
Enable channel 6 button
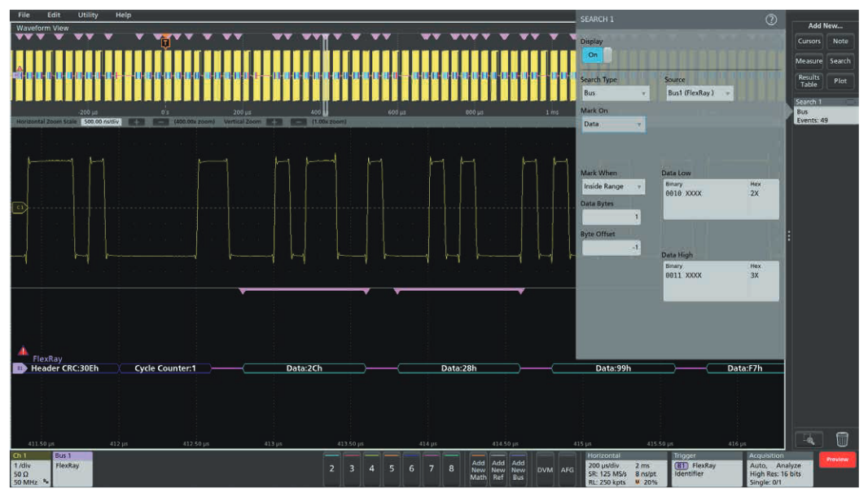[x=411, y=469]
